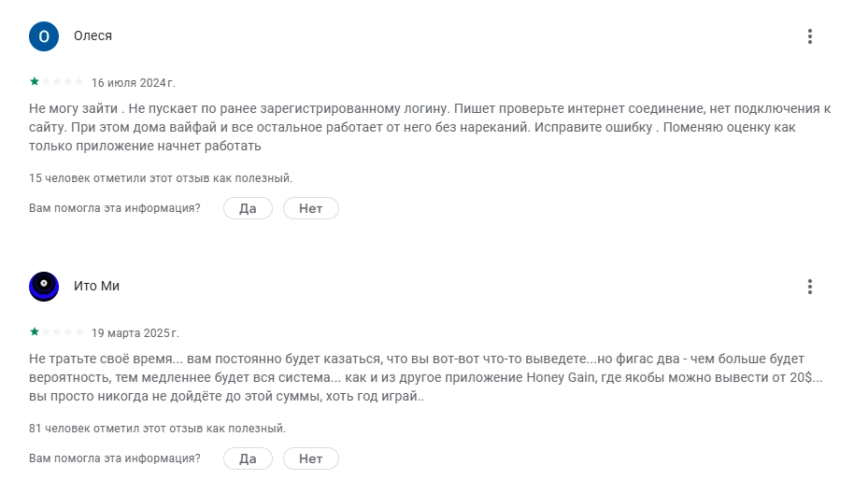Click Ито Ми's round profile avatar
This screenshot has width=868, height=479.
point(44,287)
